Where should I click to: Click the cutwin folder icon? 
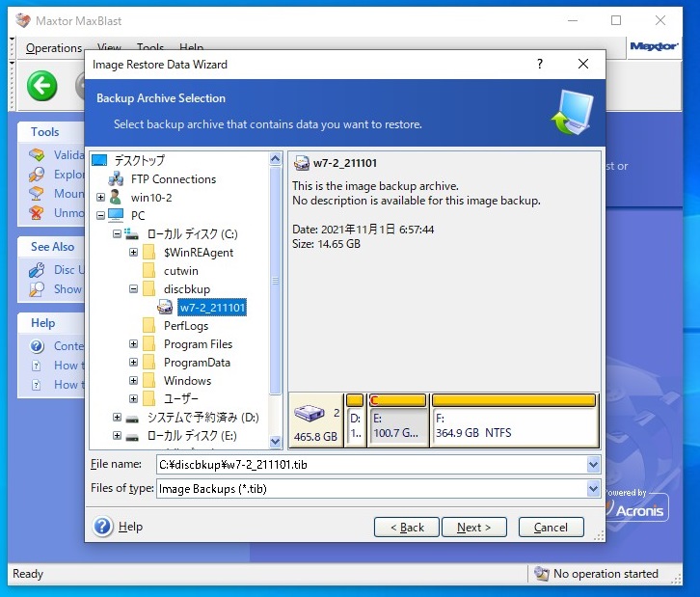149,271
